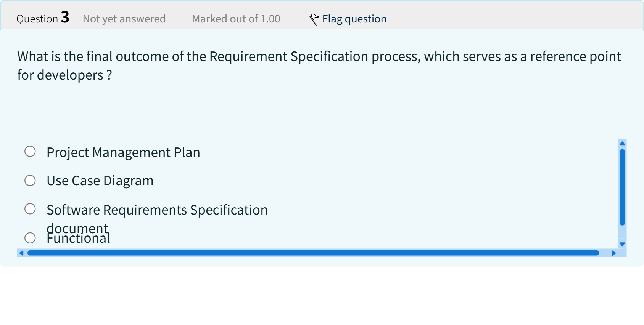Click the Functional answer option text
Screen dimensions: 644x325
coord(79,239)
